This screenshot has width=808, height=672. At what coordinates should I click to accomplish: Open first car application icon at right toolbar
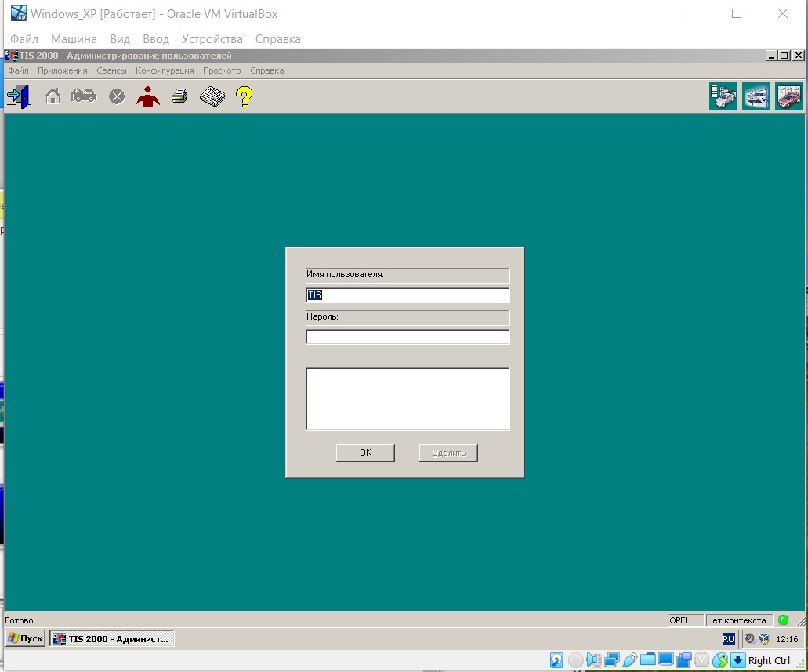tap(723, 96)
